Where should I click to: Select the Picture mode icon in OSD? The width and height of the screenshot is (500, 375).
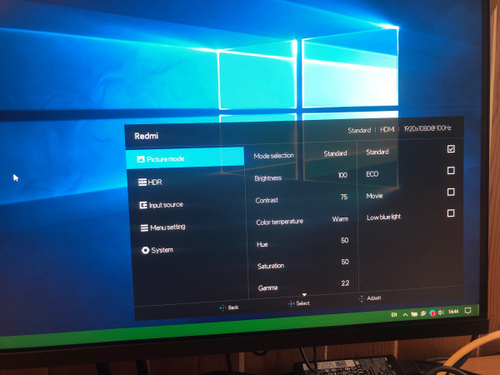141,159
